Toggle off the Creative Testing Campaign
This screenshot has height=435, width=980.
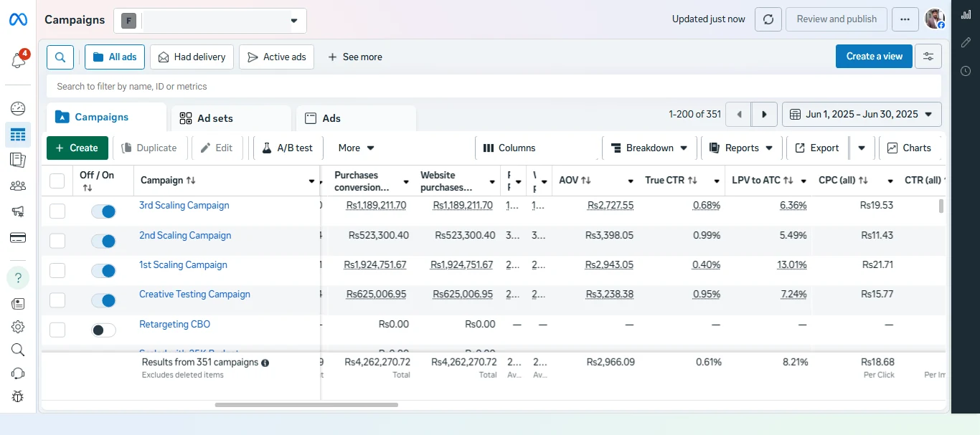click(103, 300)
